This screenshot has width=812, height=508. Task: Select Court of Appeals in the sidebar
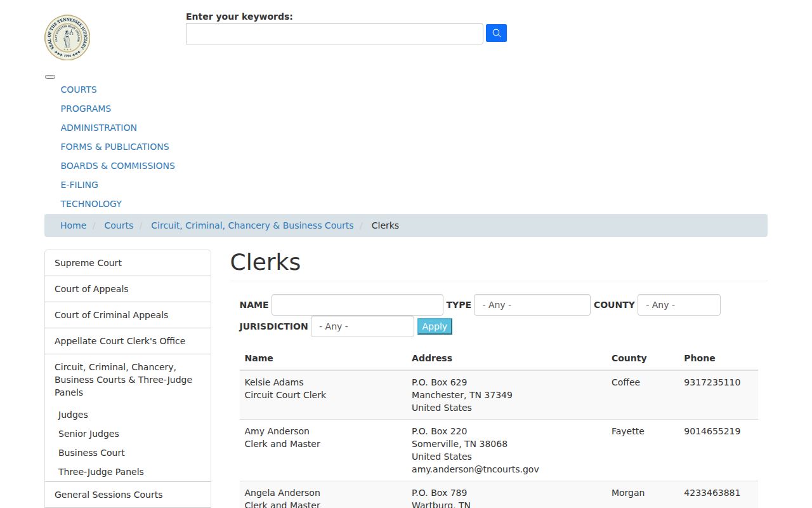pos(128,289)
